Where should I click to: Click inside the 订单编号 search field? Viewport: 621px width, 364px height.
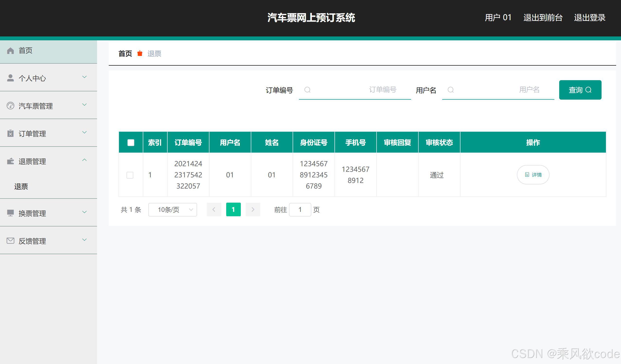pos(355,90)
